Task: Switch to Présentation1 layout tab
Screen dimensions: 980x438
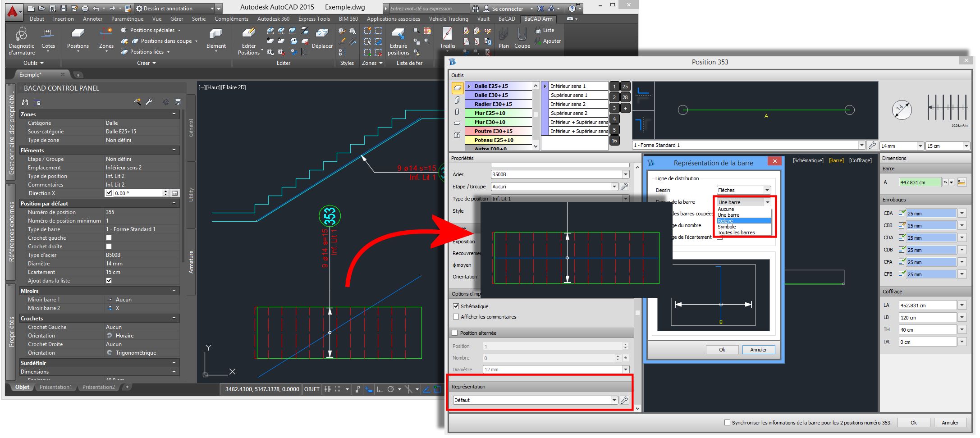Action: pos(55,387)
